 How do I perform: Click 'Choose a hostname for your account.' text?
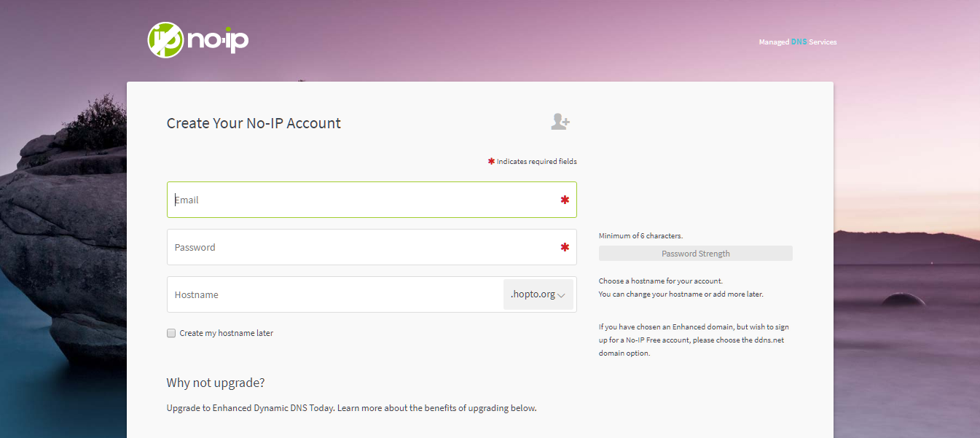pos(661,281)
